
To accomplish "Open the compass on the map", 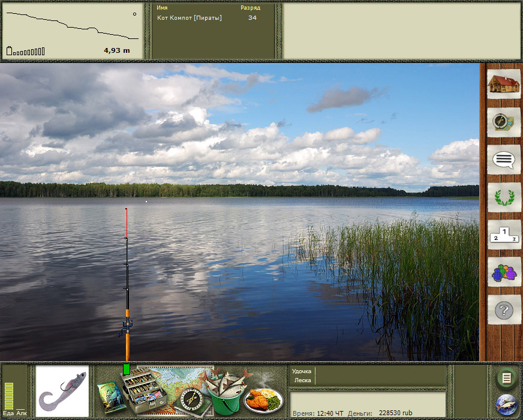I will pyautogui.click(x=192, y=398).
